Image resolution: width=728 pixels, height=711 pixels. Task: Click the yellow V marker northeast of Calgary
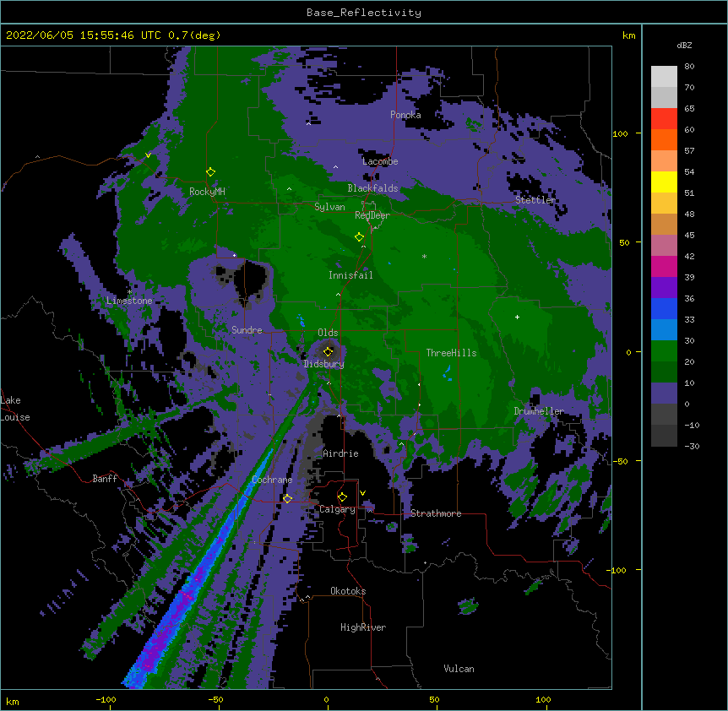(362, 493)
